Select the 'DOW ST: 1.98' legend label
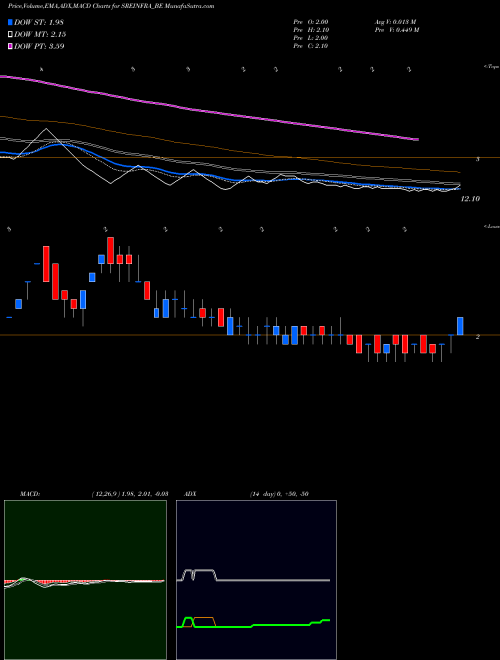Image resolution: width=500 pixels, height=660 pixels. click(x=39, y=22)
